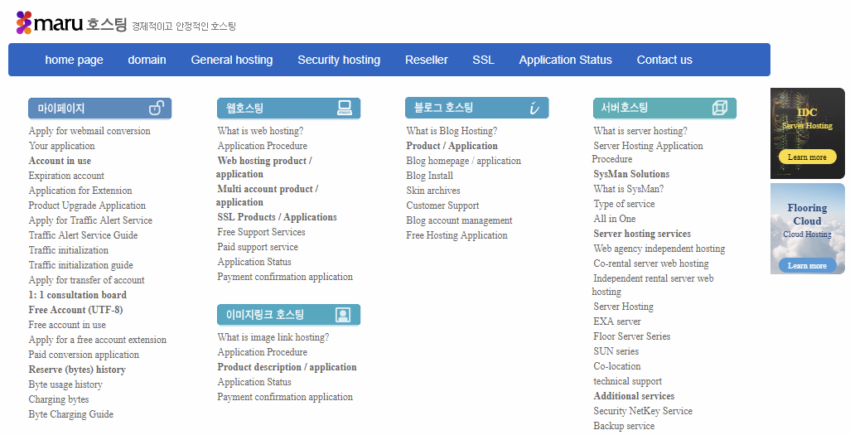The image size is (850, 435).
Task: Open Blog homepage / application link
Action: tap(463, 161)
